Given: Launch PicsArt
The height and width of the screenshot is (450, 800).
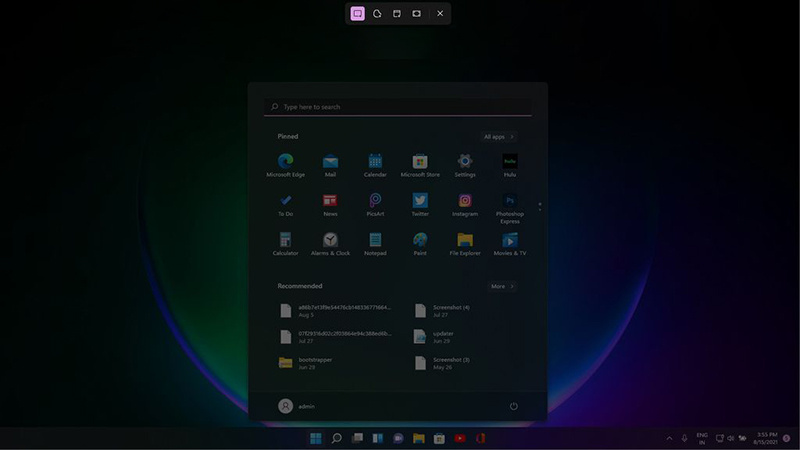Looking at the screenshot, I should click(375, 205).
